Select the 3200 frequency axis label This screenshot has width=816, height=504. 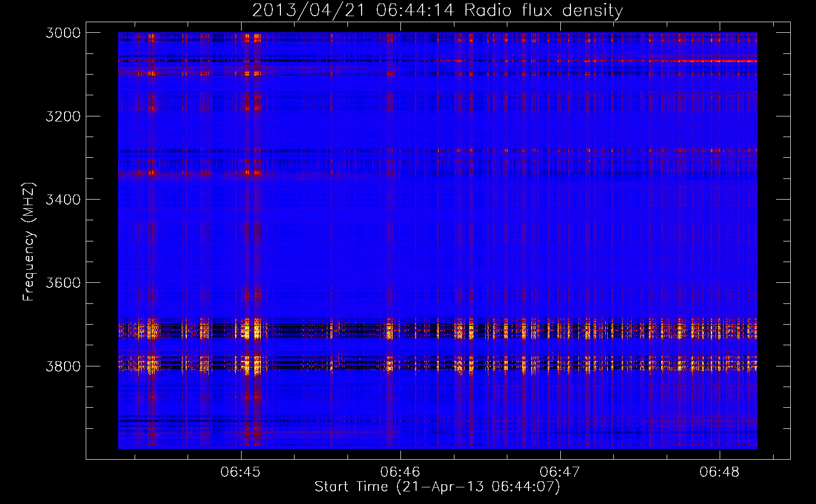point(63,116)
